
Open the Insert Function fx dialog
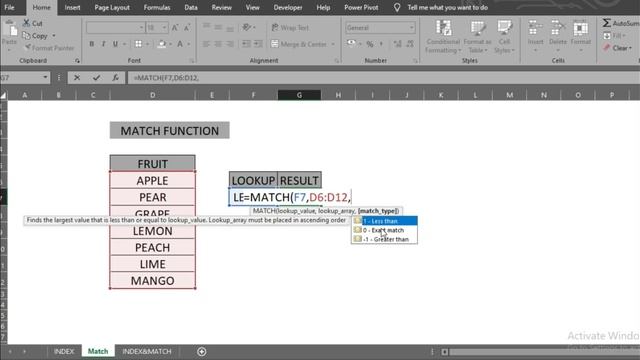116,78
